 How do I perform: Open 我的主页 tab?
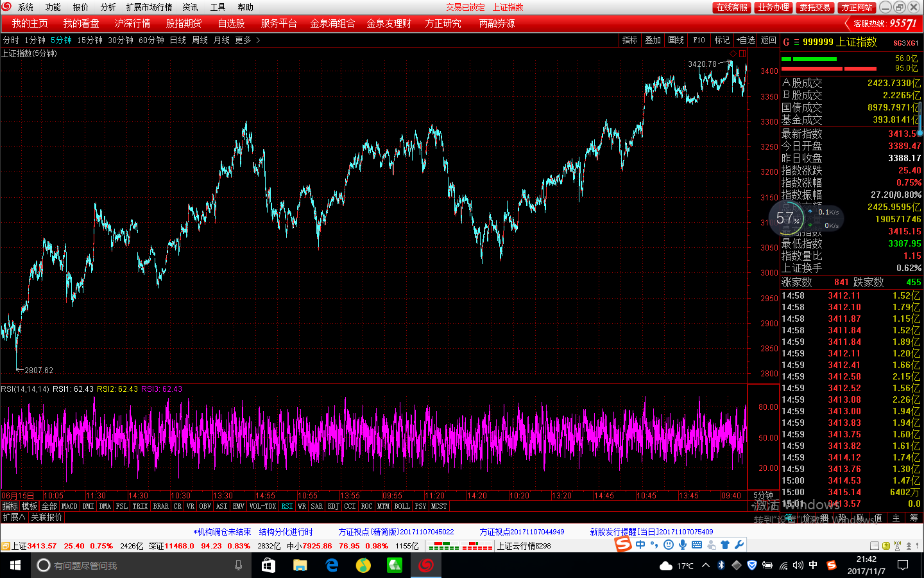[x=30, y=23]
